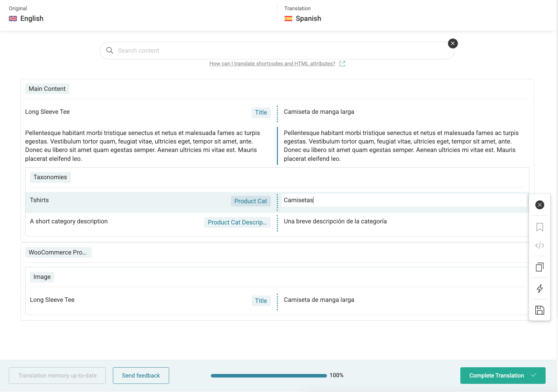The image size is (558, 392).
Task: Click A short category description original text
Action: [x=69, y=221]
